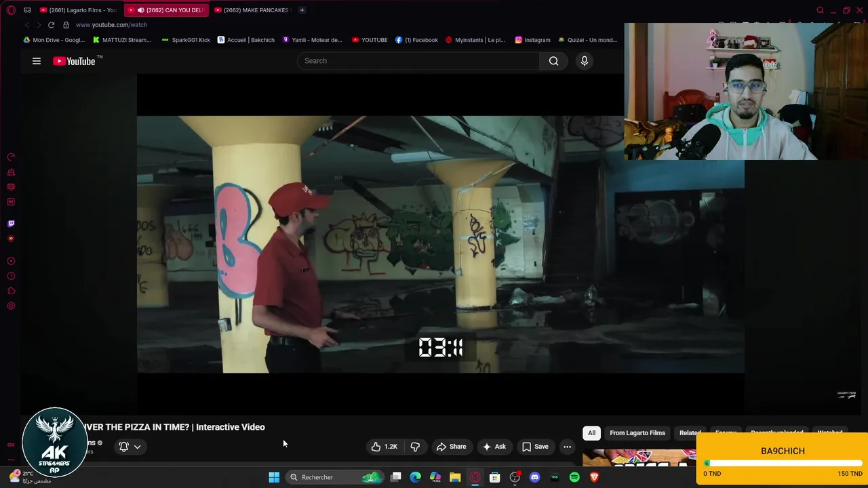Open the YouTube hamburger guide menu
Image resolution: width=868 pixels, height=488 pixels.
point(37,61)
